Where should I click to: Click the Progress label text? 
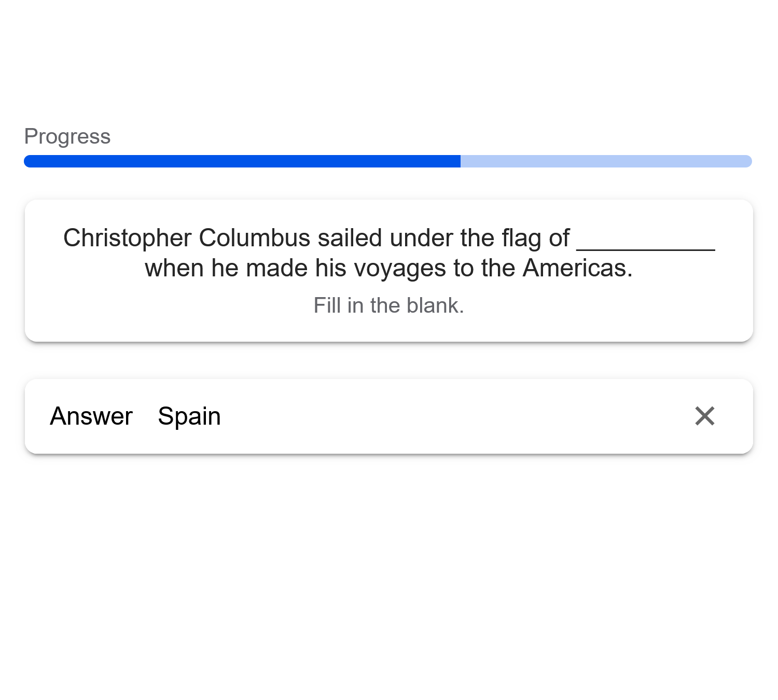point(67,136)
